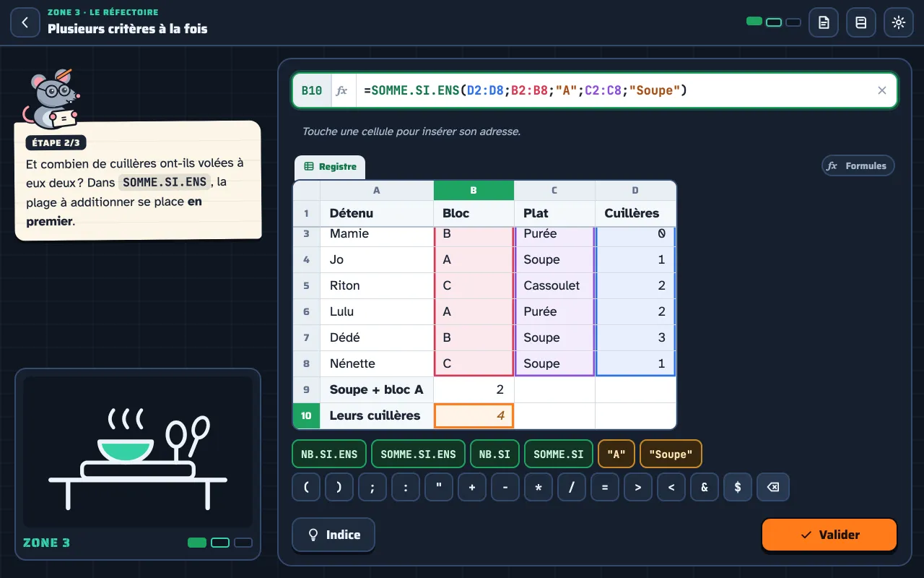Screen dimensions: 924x578
Task: Insert the "A" text value chip
Action: [x=616, y=454]
